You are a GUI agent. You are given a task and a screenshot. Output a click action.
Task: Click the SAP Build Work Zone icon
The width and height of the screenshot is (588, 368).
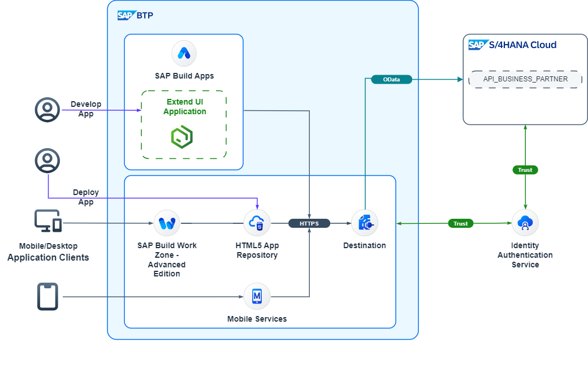(x=167, y=223)
